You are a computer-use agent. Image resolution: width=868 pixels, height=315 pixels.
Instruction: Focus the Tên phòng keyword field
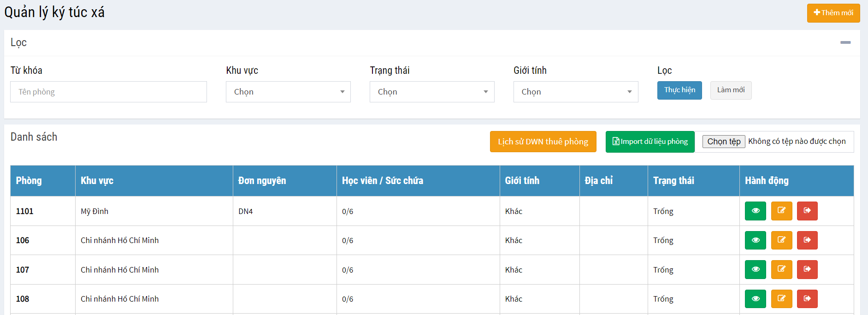(x=108, y=92)
